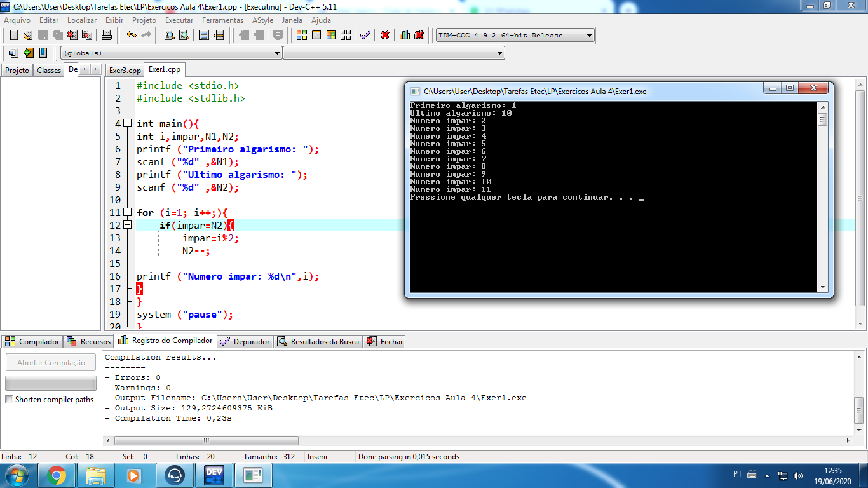
Task: Show hidden system tray icons arrow
Action: point(767,475)
